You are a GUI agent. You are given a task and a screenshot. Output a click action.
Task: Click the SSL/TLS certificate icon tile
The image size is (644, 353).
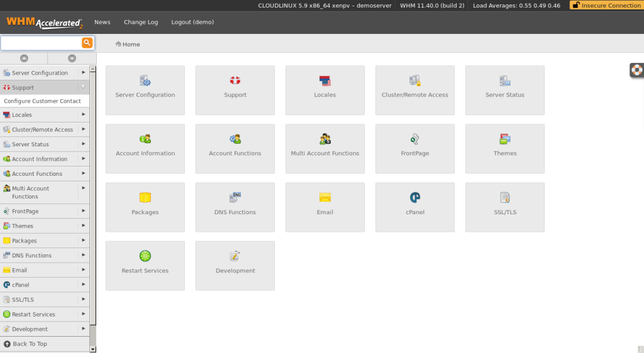pyautogui.click(x=505, y=207)
